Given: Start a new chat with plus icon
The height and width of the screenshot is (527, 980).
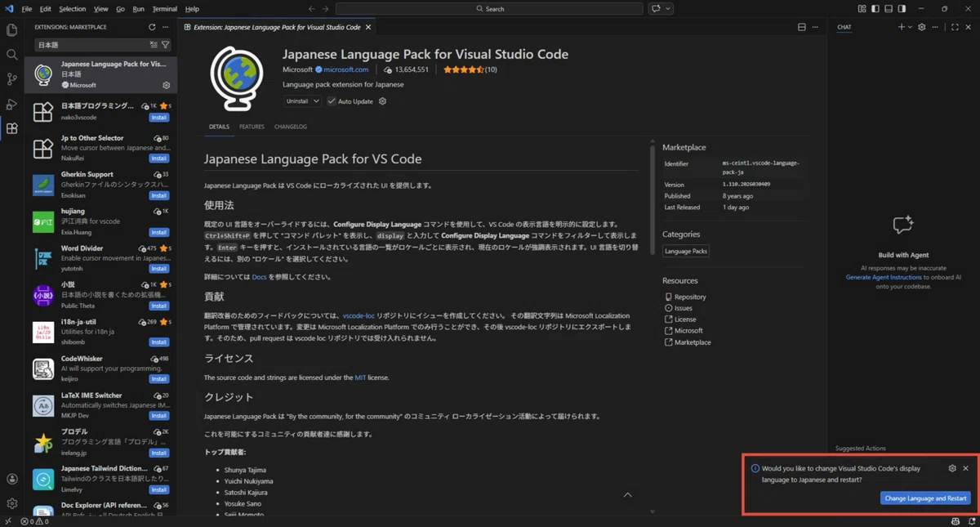Looking at the screenshot, I should coord(902,27).
